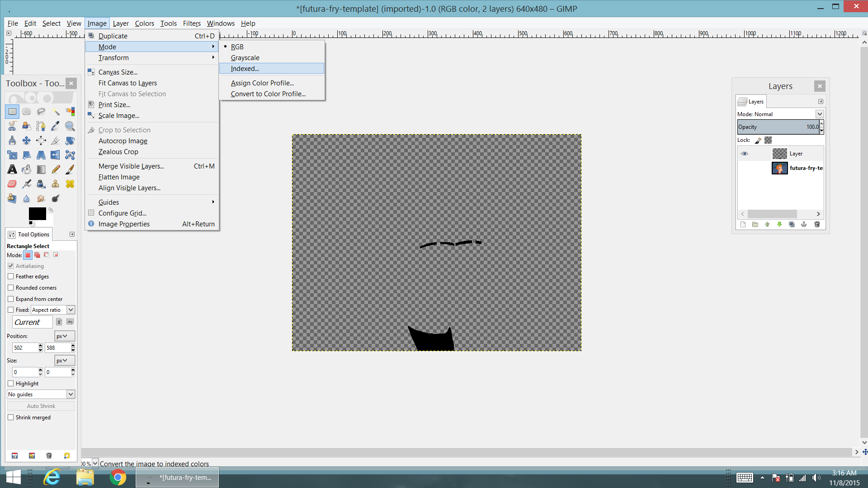868x488 pixels.
Task: Open the No guides dropdown
Action: tap(41, 394)
